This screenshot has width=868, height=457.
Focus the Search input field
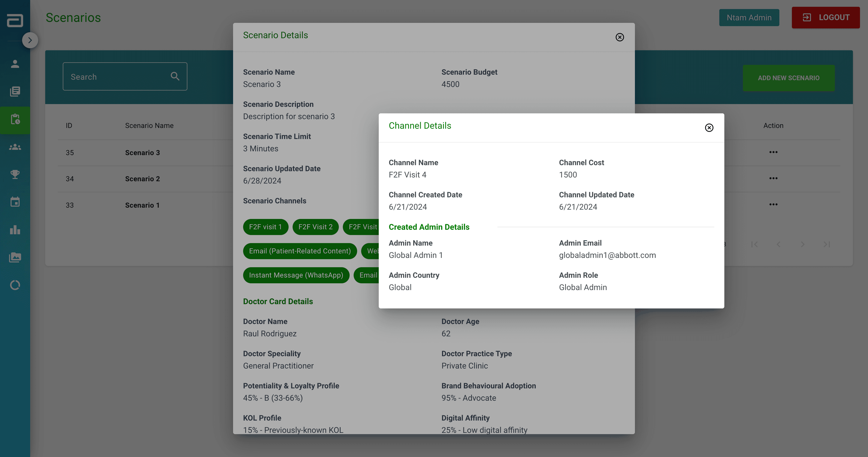(118, 77)
